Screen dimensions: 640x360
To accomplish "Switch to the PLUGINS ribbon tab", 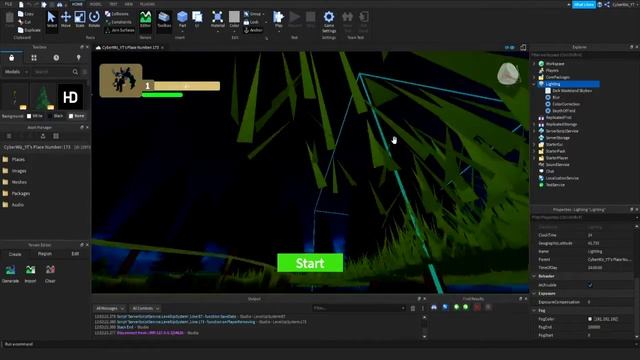I will click(x=147, y=4).
